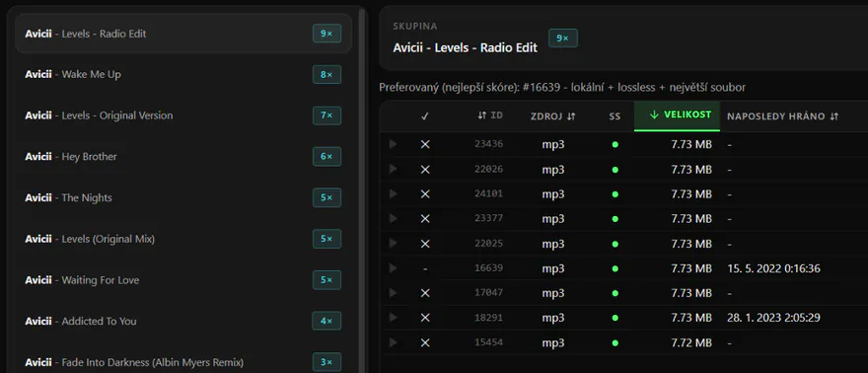Click the preferred track info line #16639

pos(562,88)
